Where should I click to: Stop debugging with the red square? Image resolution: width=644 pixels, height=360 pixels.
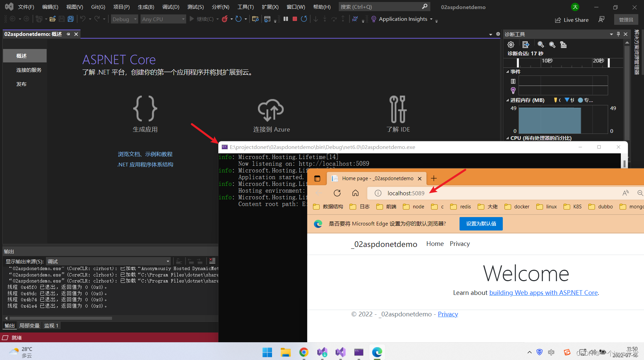pyautogui.click(x=295, y=19)
